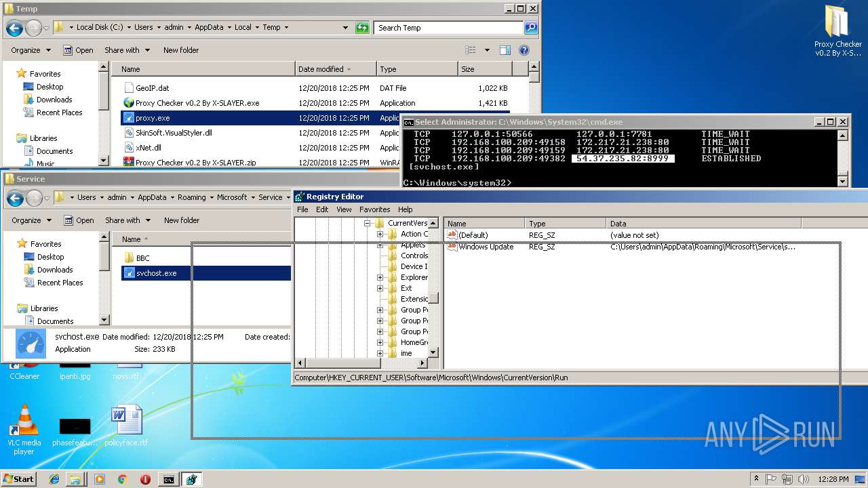Click Internet Explorer taskbar icon
This screenshot has height=488, width=868.
coord(55,479)
